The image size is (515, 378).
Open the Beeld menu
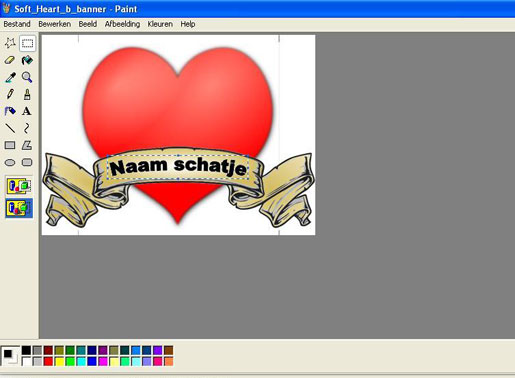coord(88,24)
